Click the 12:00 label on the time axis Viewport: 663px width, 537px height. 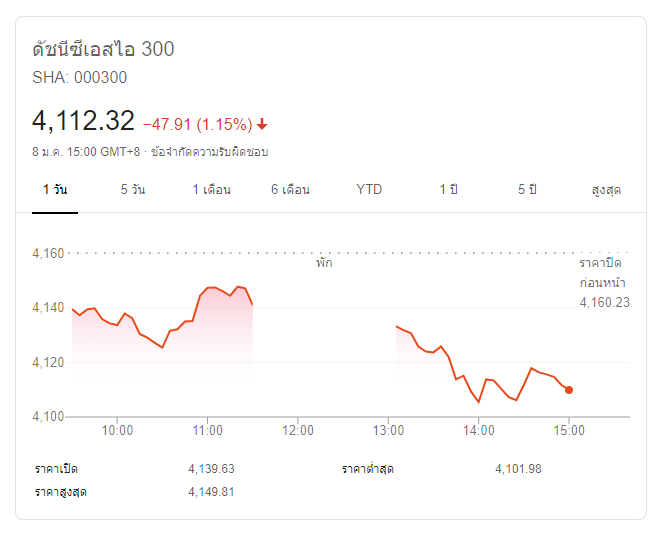coord(298,430)
